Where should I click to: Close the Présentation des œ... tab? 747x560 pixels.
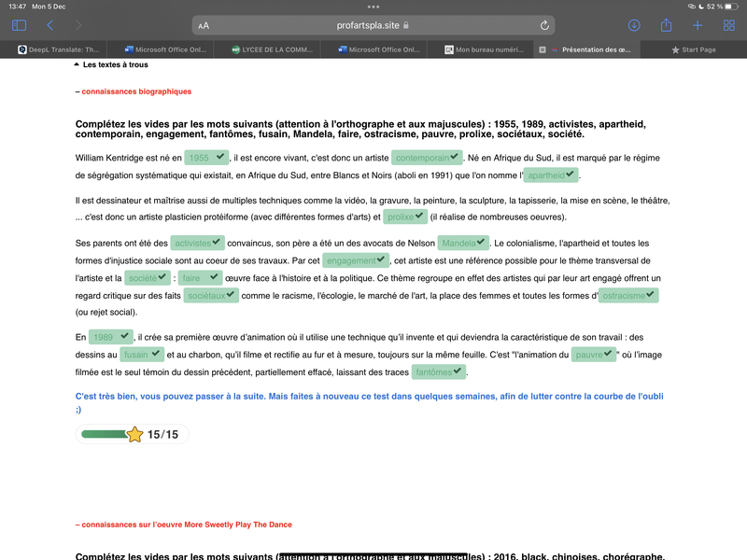[x=543, y=49]
